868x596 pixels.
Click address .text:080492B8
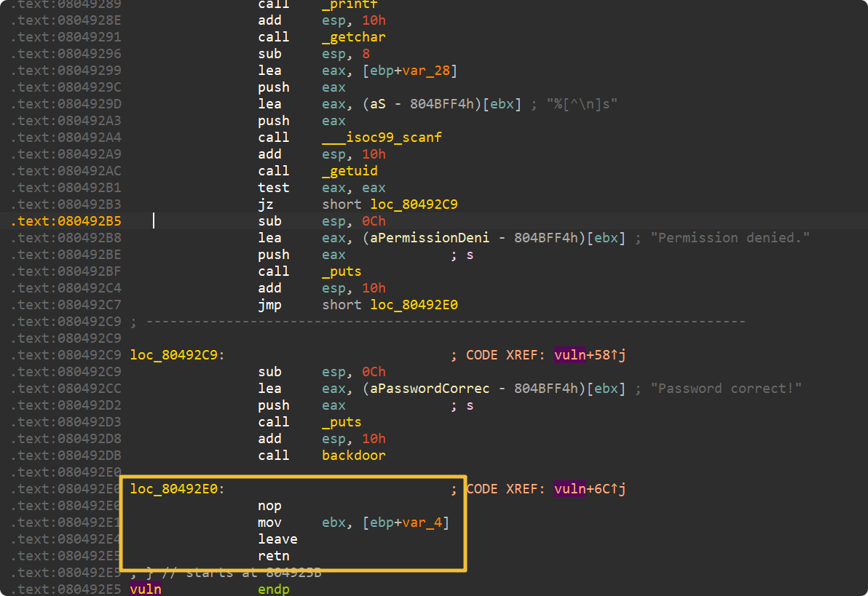coord(66,238)
